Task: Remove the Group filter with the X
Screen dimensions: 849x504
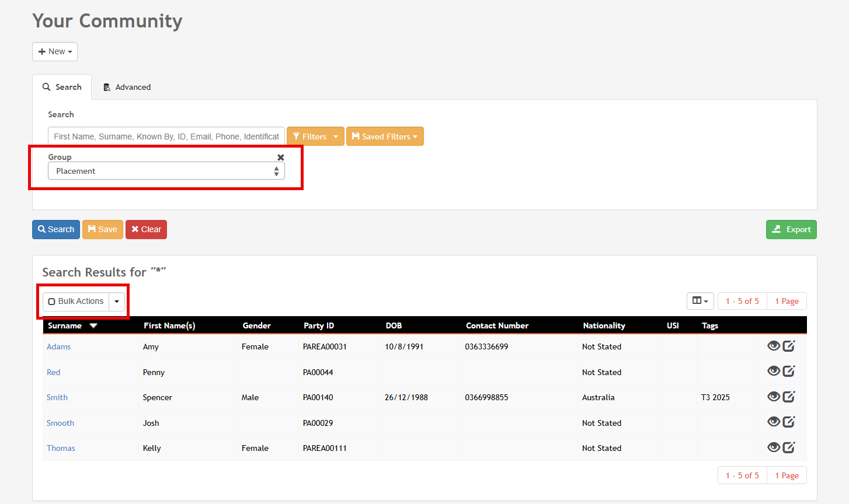Action: point(281,157)
